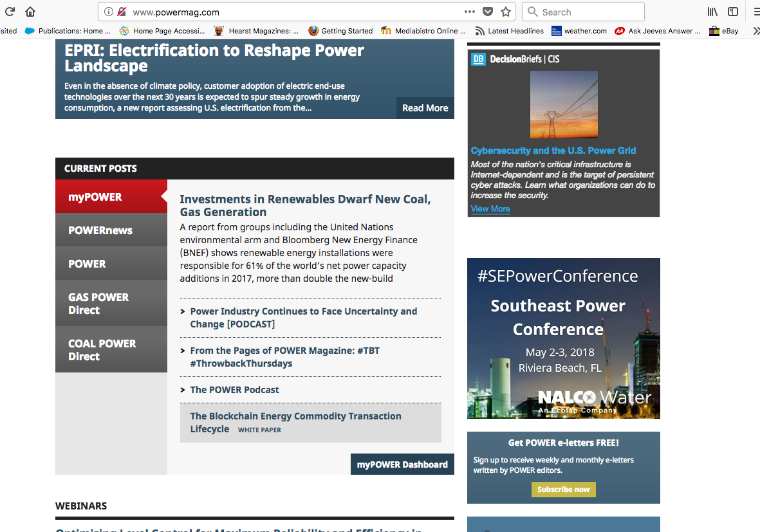Viewport: 760px width, 532px height.
Task: Reload the page with the refresh icon
Action: click(10, 12)
